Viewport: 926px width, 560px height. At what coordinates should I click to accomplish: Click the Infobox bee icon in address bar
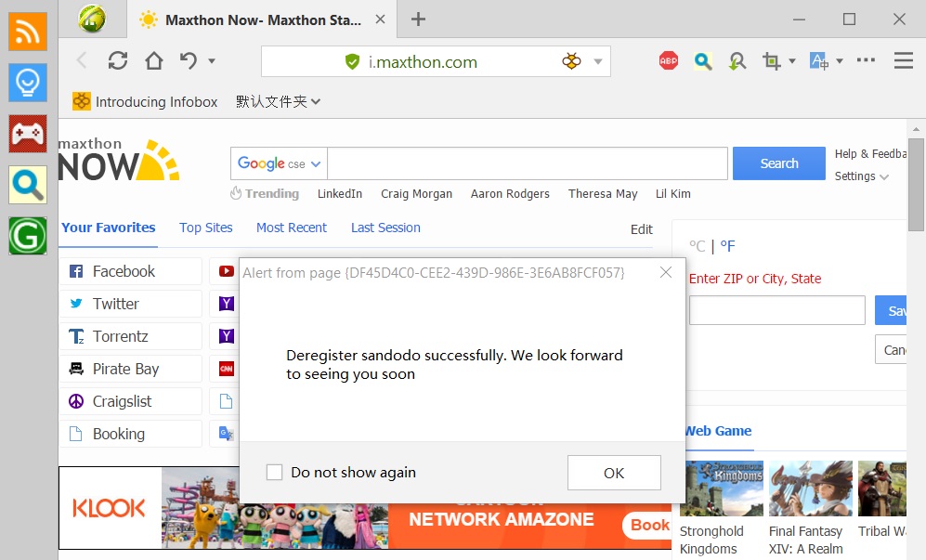[571, 61]
